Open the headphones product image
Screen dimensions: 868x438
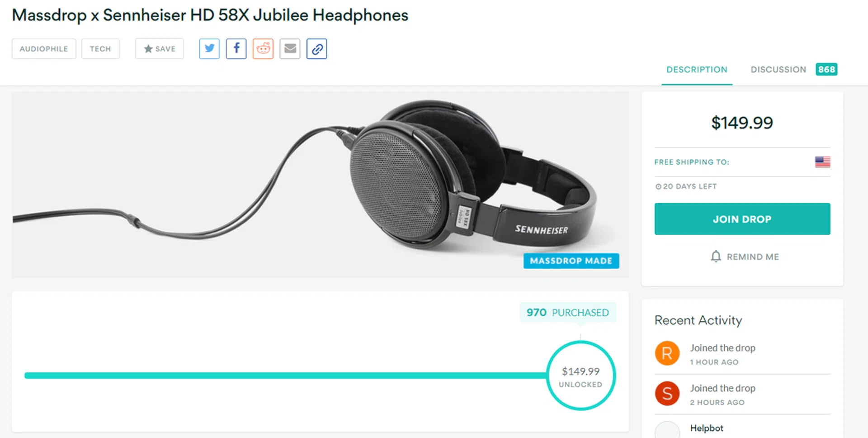point(321,185)
